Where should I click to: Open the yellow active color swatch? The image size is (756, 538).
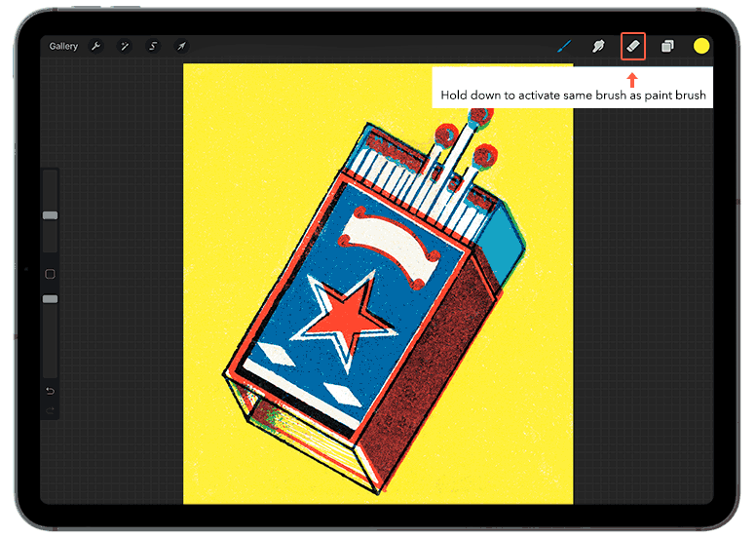701,46
